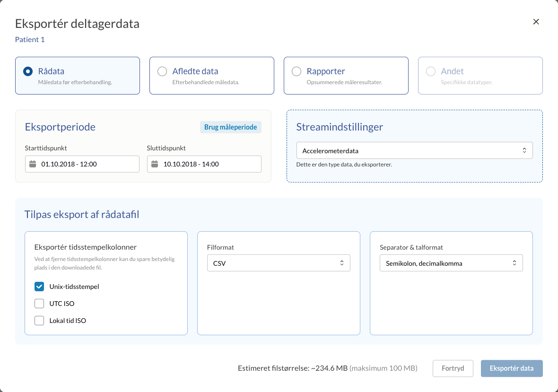Click the calendar icon in Starttidspunkt field
Screen dimensions: 558x392
tap(33, 164)
